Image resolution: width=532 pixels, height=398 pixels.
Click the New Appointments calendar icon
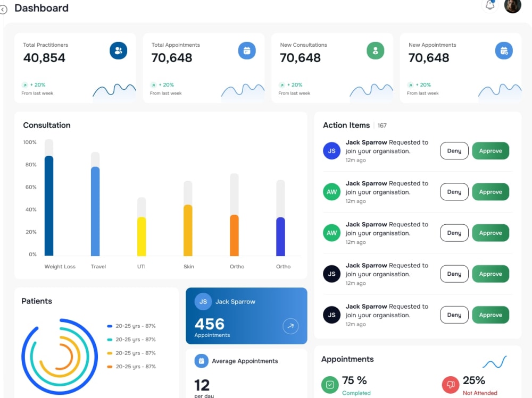point(504,50)
